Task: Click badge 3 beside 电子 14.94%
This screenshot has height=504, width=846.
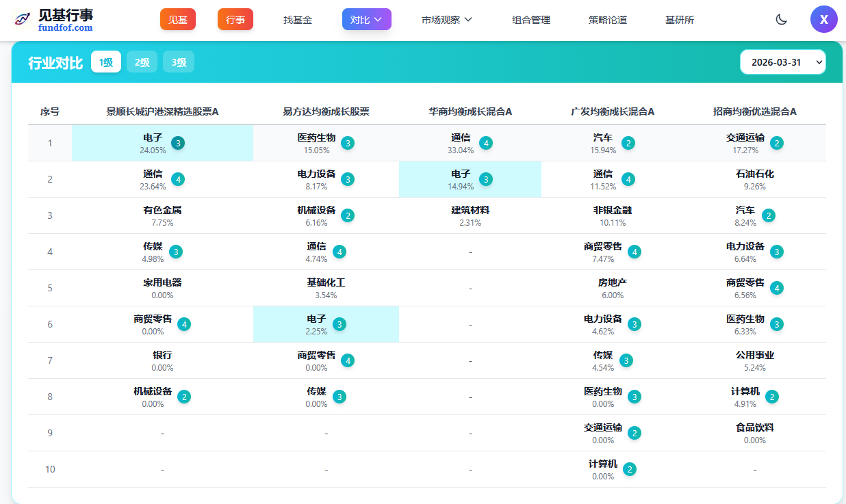Action: (x=486, y=179)
